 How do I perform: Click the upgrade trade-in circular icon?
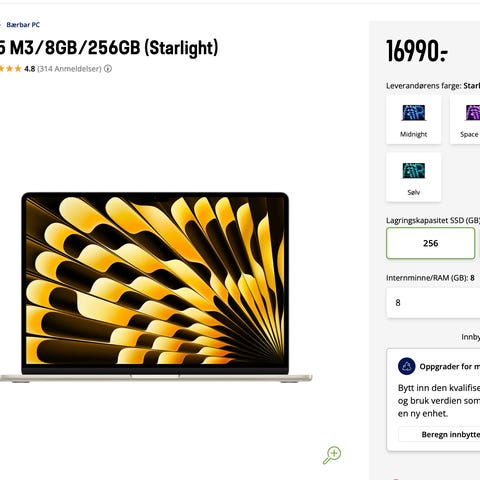[x=406, y=366]
